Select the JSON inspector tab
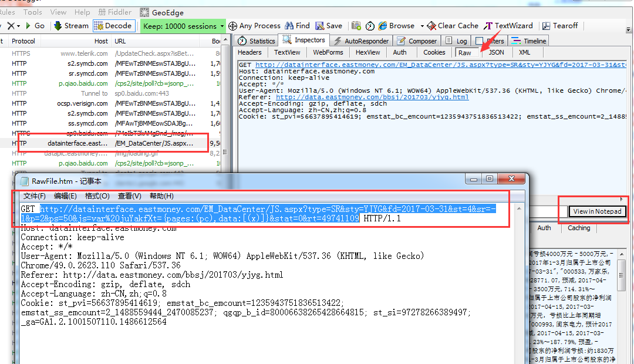634x364 pixels. (496, 53)
